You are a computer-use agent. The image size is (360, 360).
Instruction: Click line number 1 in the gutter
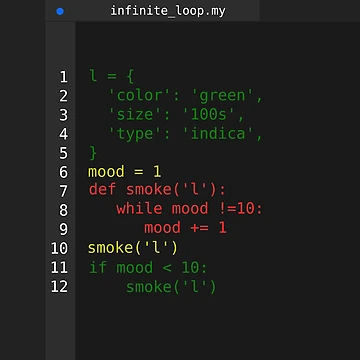pos(64,77)
